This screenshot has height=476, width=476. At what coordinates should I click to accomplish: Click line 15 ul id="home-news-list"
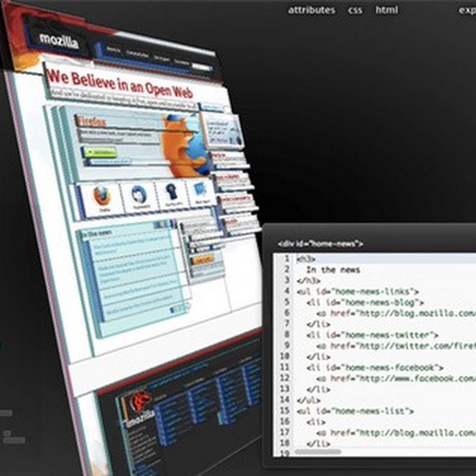(x=355, y=411)
